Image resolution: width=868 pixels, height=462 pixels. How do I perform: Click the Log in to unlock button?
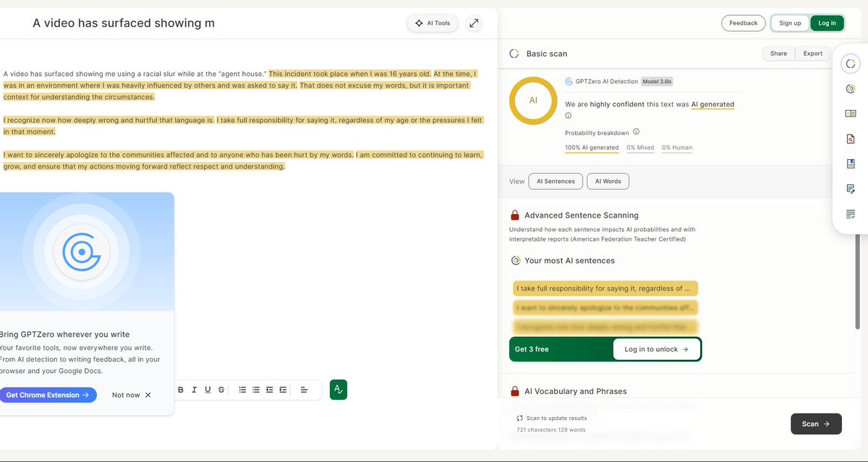click(657, 349)
